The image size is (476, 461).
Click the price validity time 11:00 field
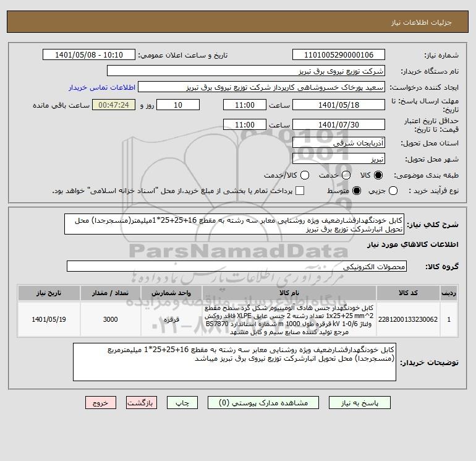[x=245, y=124]
